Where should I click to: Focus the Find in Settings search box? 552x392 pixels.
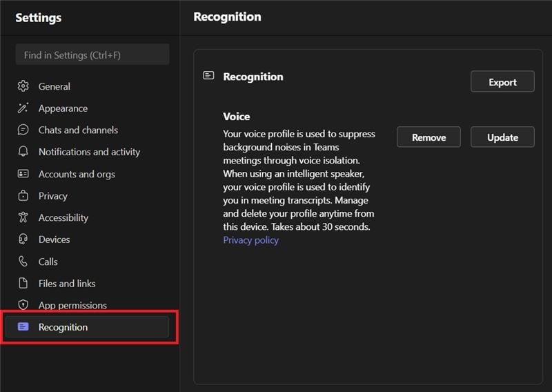[92, 55]
